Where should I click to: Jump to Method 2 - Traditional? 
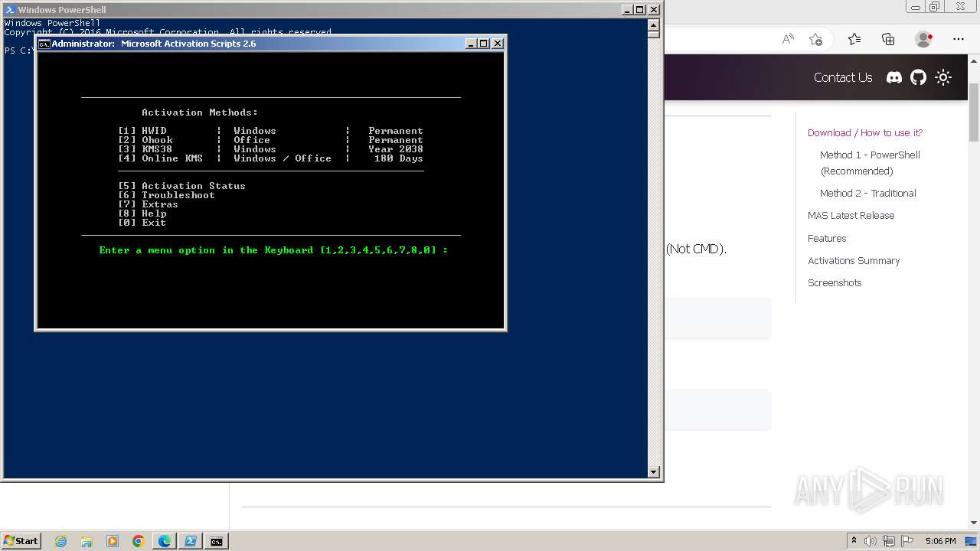point(868,193)
